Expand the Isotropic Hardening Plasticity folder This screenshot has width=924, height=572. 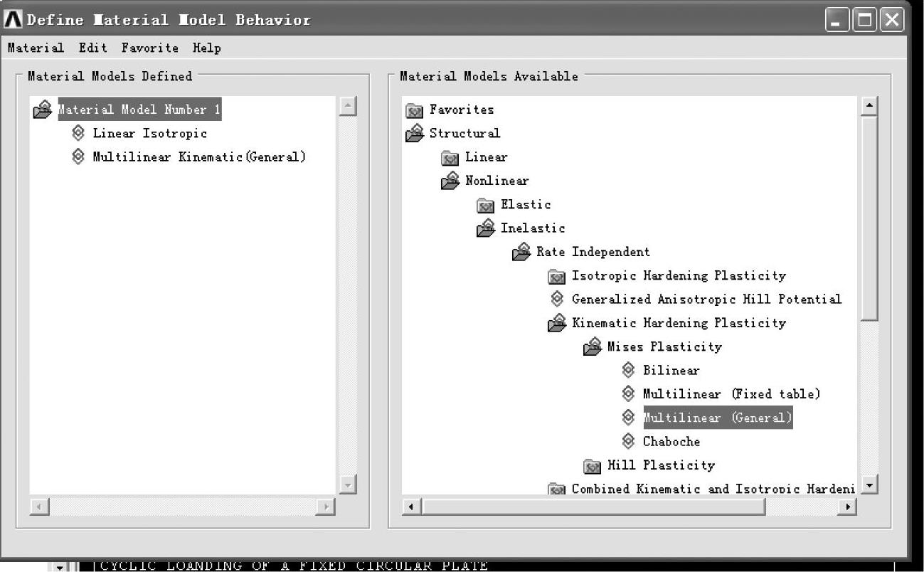556,276
